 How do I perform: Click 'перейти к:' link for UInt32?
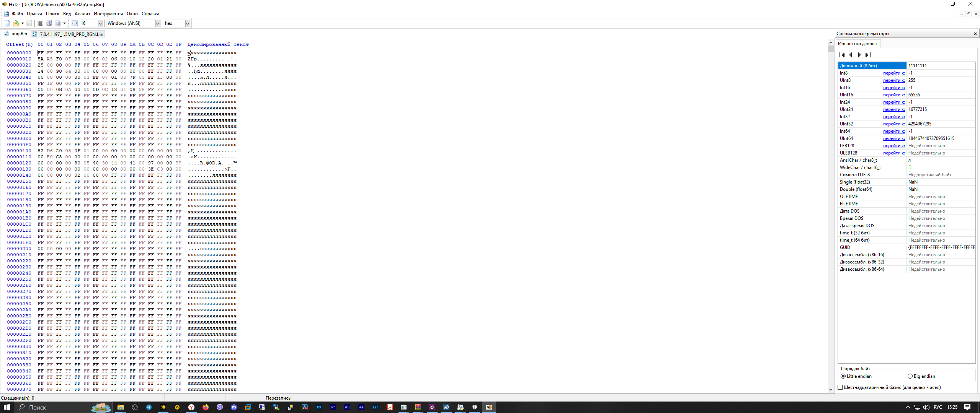pyautogui.click(x=893, y=124)
